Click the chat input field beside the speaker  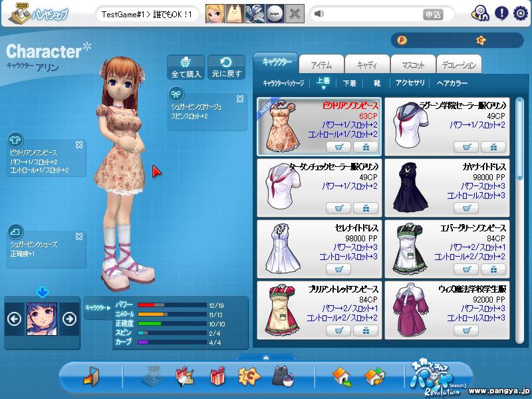(373, 14)
